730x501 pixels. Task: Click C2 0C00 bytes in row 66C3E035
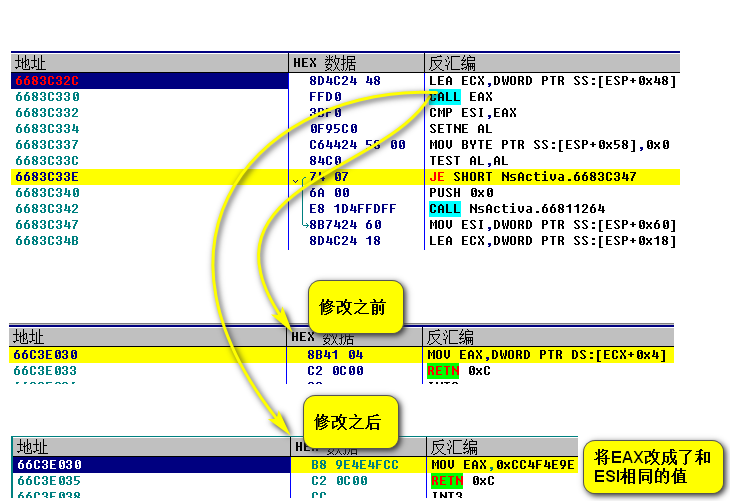click(x=339, y=481)
